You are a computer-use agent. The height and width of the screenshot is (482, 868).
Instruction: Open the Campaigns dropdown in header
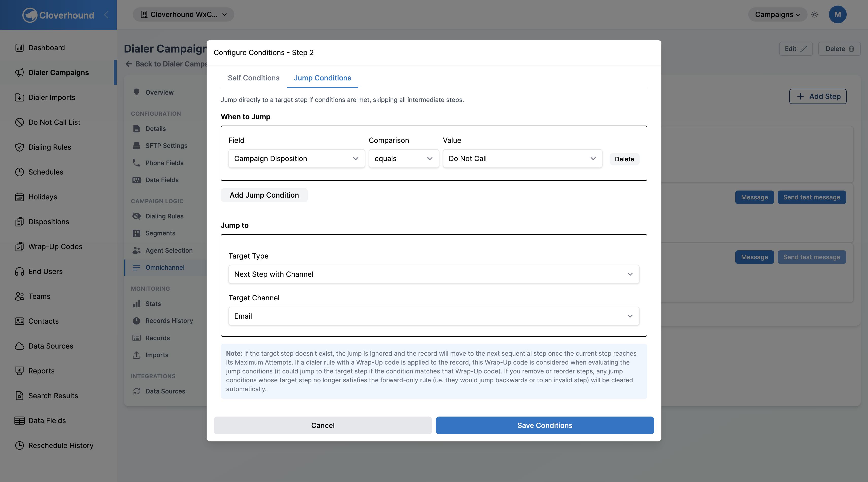pyautogui.click(x=777, y=14)
